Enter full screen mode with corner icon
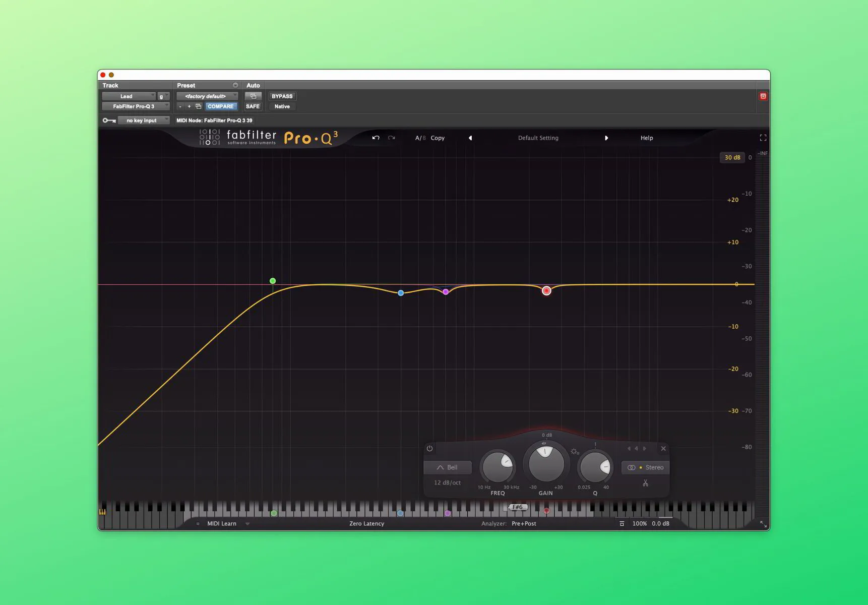Screen dimensions: 868x605 [763, 138]
